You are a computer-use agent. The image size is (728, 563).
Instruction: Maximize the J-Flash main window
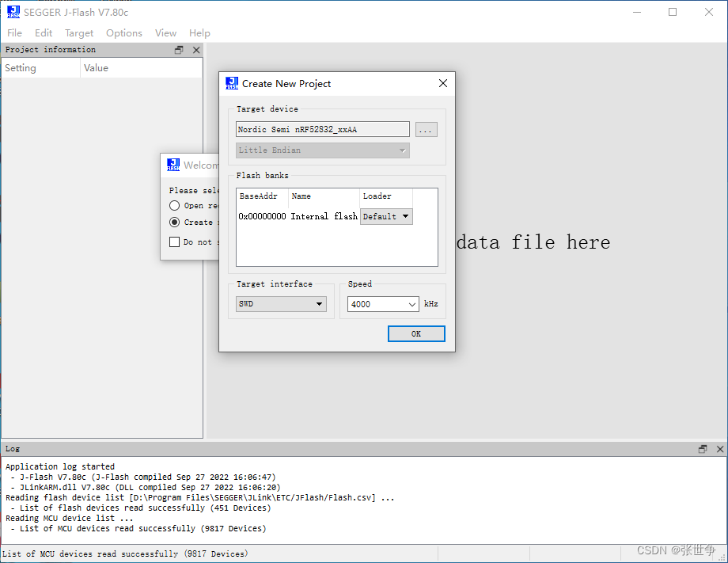click(x=673, y=12)
